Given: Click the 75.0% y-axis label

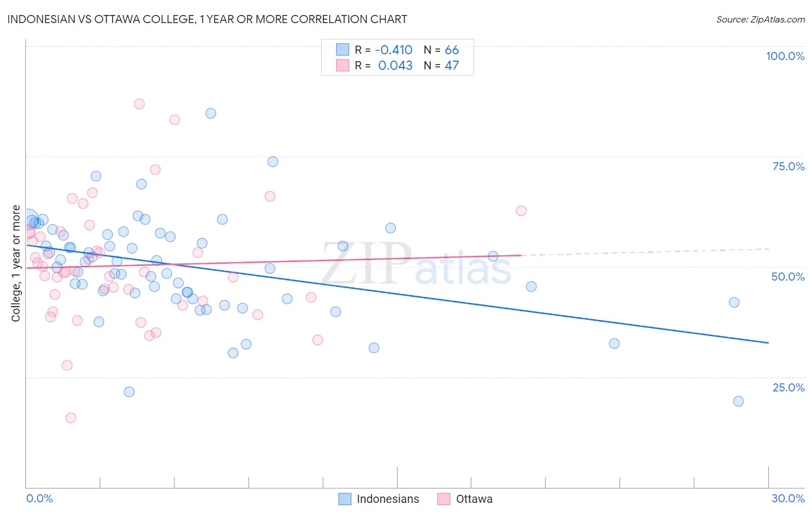Looking at the screenshot, I should pos(788,166).
